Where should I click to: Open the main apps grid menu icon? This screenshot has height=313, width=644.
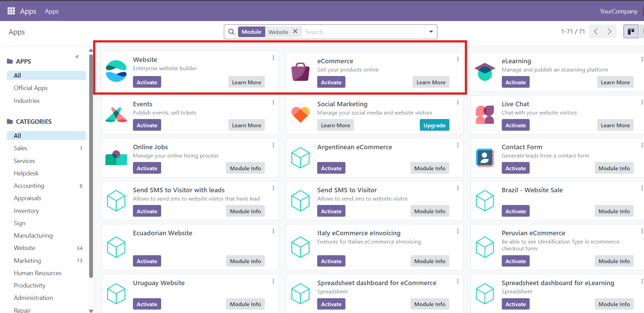(11, 11)
